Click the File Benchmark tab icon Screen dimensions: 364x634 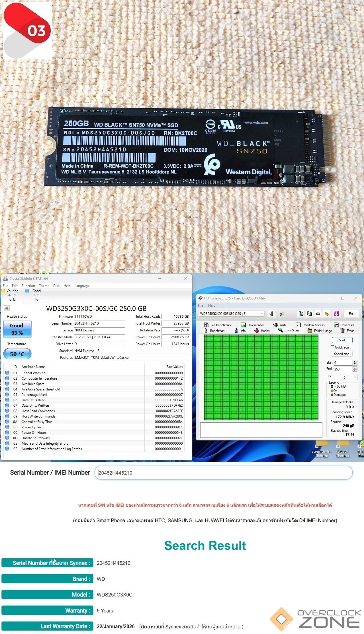point(206,325)
